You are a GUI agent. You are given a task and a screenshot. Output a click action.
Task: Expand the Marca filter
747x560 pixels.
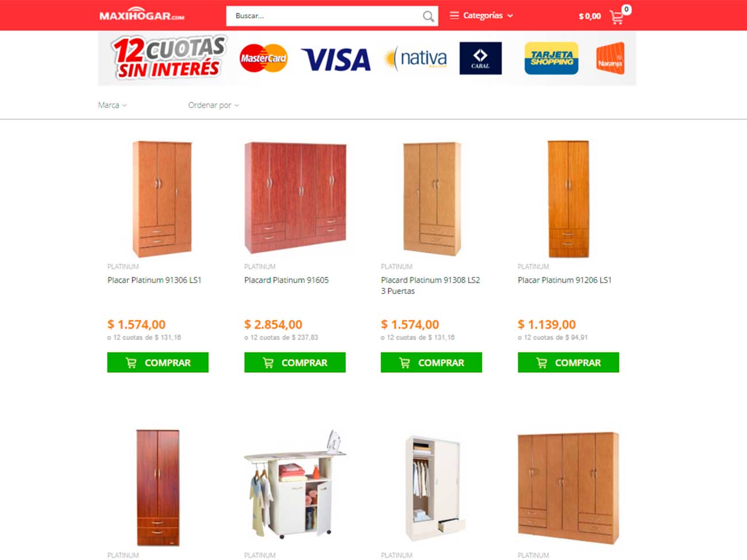coord(113,105)
